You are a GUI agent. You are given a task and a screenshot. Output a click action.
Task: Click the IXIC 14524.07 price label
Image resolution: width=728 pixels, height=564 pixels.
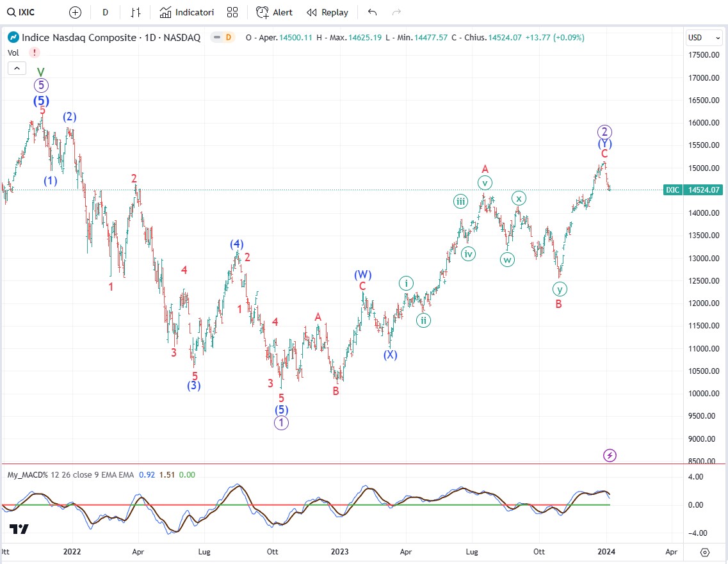pyautogui.click(x=693, y=190)
